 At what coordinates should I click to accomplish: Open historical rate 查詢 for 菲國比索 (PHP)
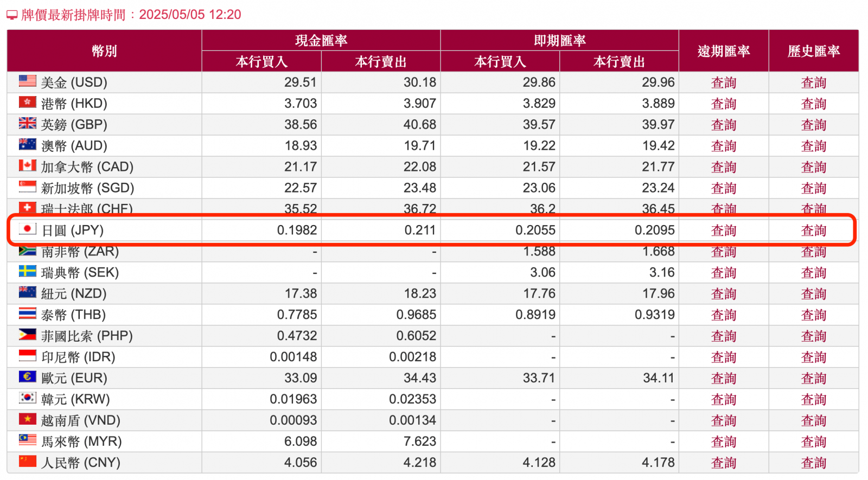point(814,336)
